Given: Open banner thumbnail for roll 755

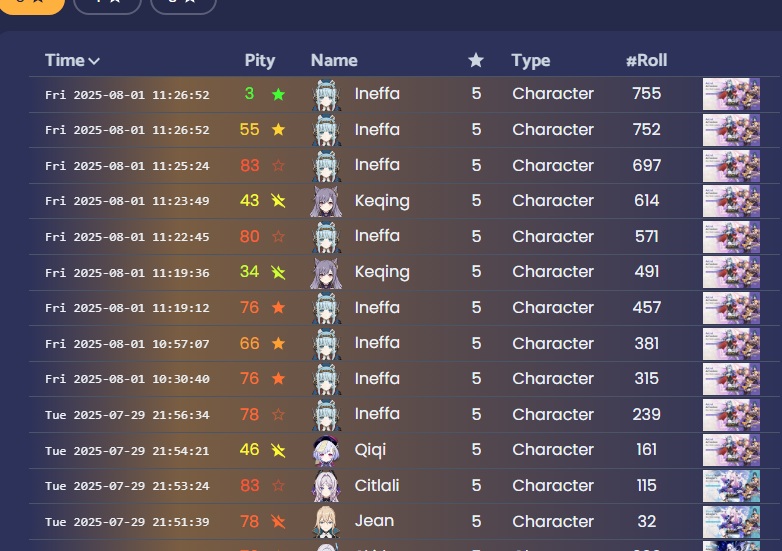Looking at the screenshot, I should coord(731,94).
